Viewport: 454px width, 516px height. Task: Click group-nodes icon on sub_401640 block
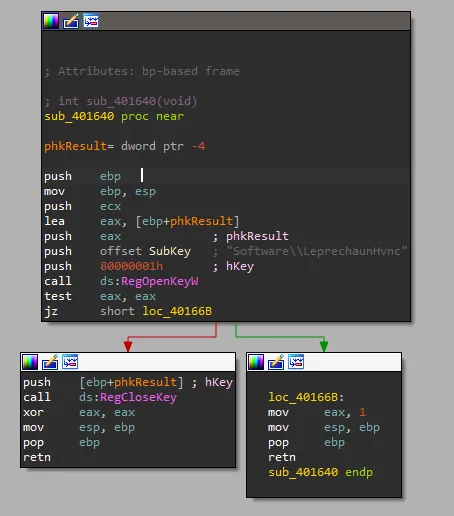91,21
